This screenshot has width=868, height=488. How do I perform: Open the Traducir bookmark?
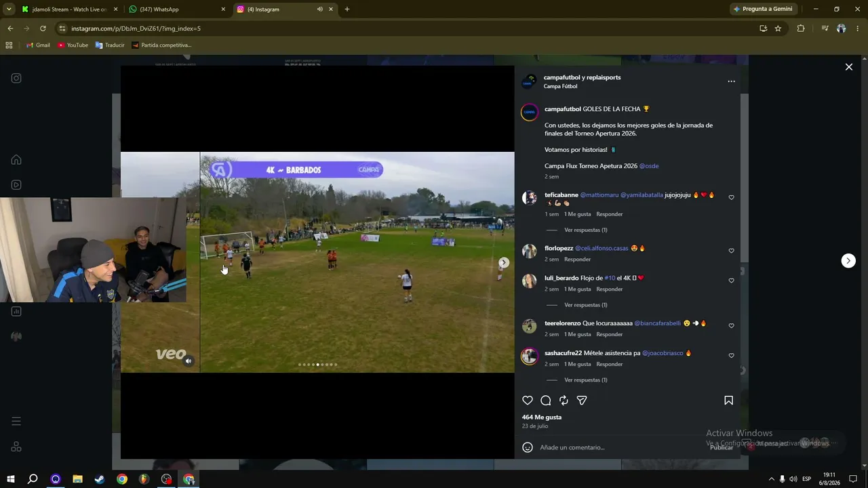click(110, 45)
